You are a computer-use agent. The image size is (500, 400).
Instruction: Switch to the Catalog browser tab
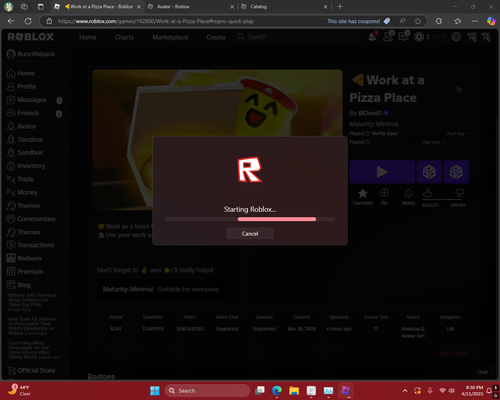(284, 7)
